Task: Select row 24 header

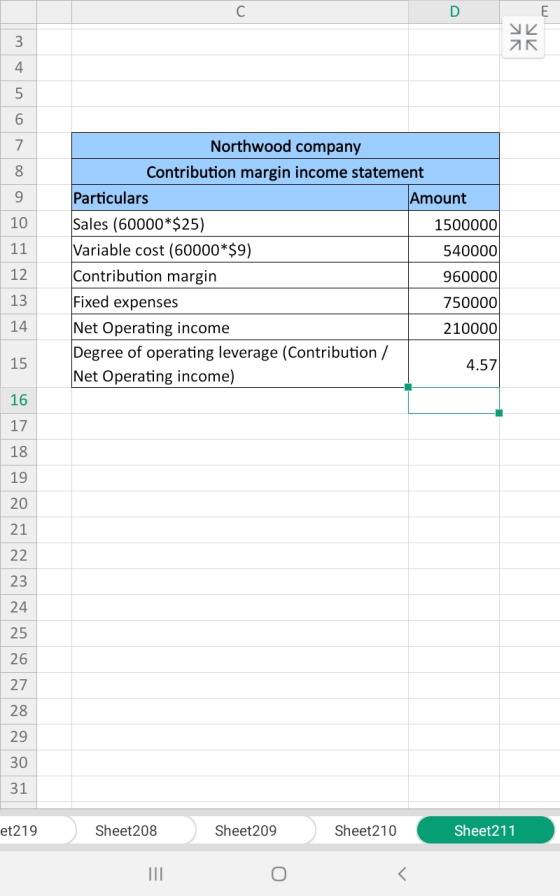Action: 18,607
